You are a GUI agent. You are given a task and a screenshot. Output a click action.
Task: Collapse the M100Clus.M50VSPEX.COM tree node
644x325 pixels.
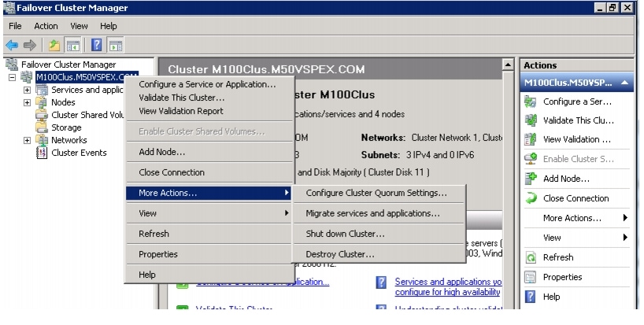[x=13, y=77]
